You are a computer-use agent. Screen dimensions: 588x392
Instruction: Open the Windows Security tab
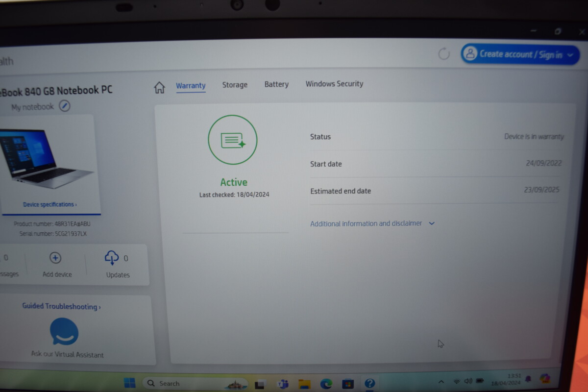coord(335,84)
